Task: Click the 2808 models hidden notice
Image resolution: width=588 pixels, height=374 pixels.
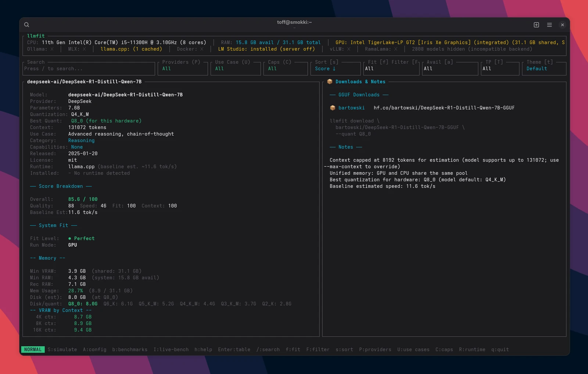Action: pos(472,49)
